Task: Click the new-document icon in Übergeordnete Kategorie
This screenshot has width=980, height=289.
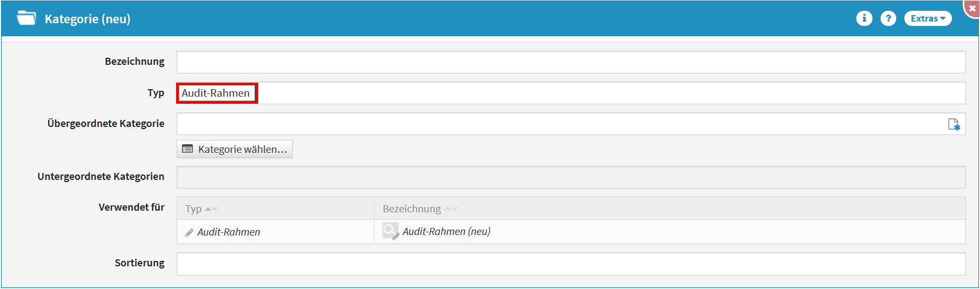Action: pyautogui.click(x=954, y=125)
